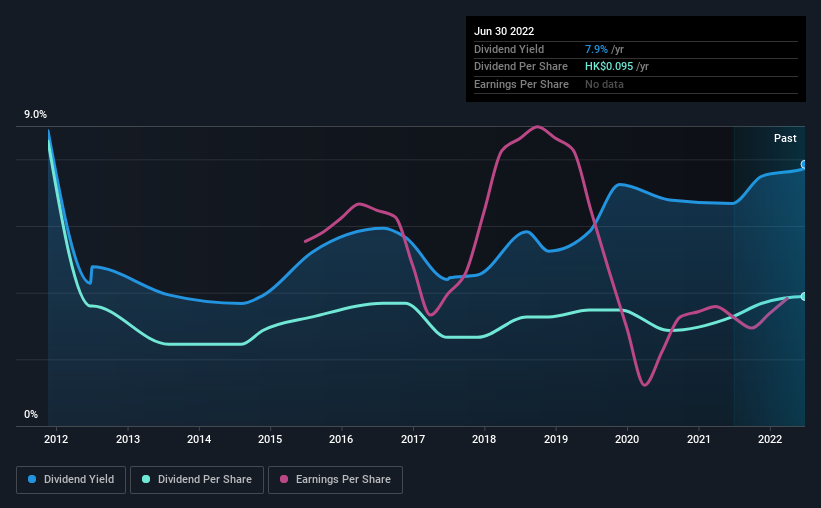
Task: Toggle the Dividend Yield legend series
Action: click(71, 480)
